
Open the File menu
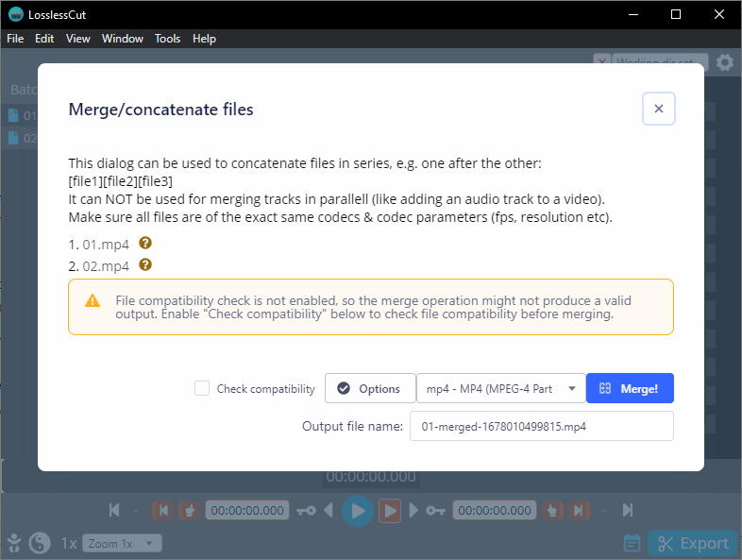[15, 39]
